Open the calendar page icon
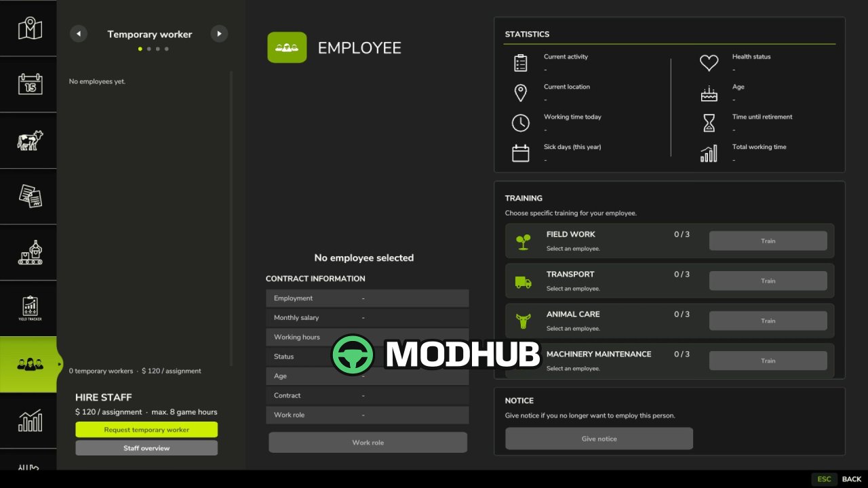 pos(30,84)
